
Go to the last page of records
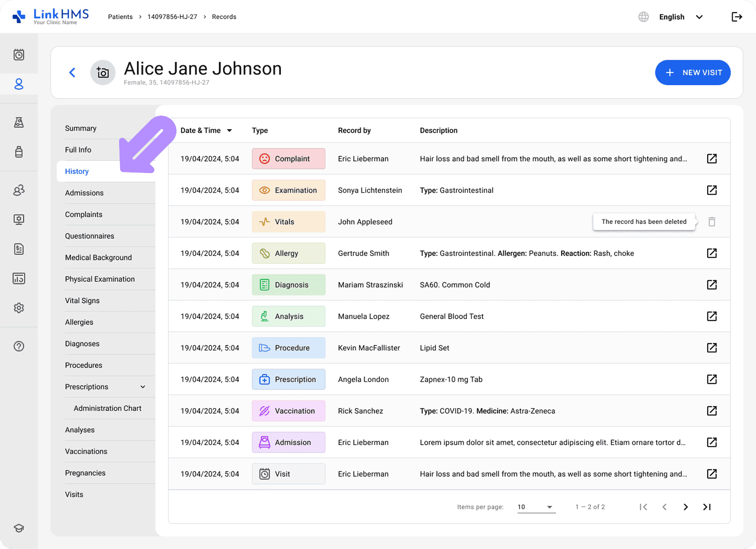[x=707, y=507]
